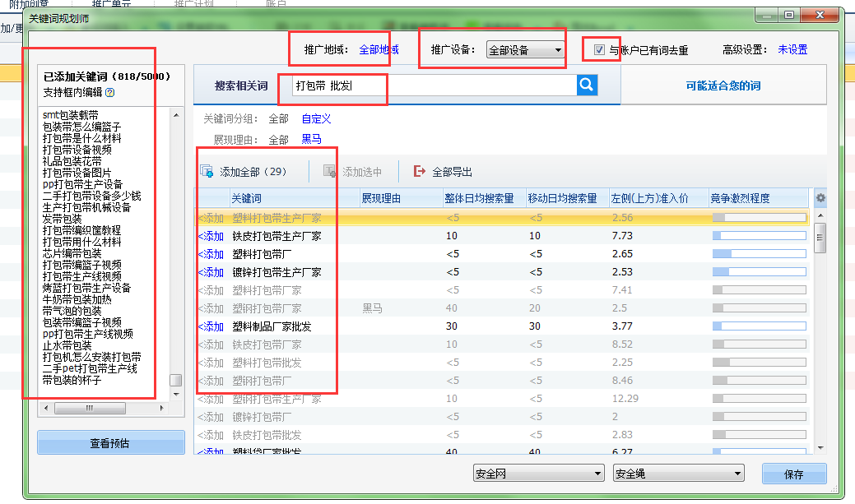Open the 安全网 dropdown
Screen dimensions: 855x504
539,474
